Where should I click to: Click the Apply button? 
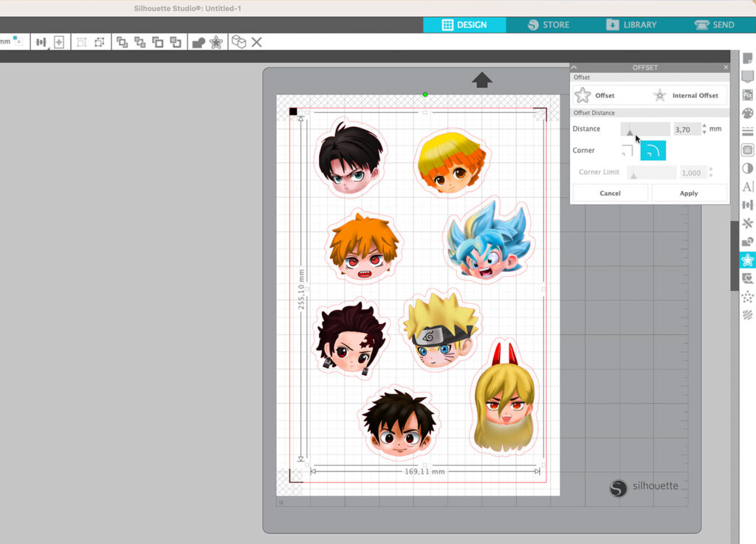689,193
